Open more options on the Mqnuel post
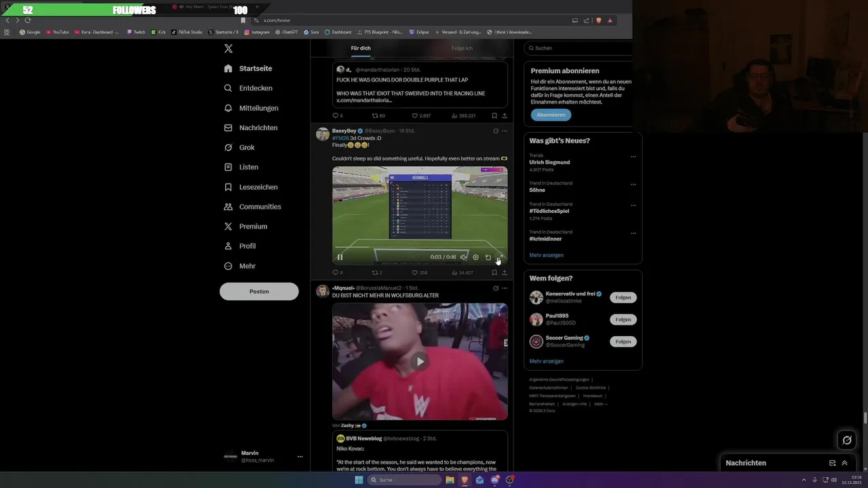The width and height of the screenshot is (868, 488). click(505, 288)
